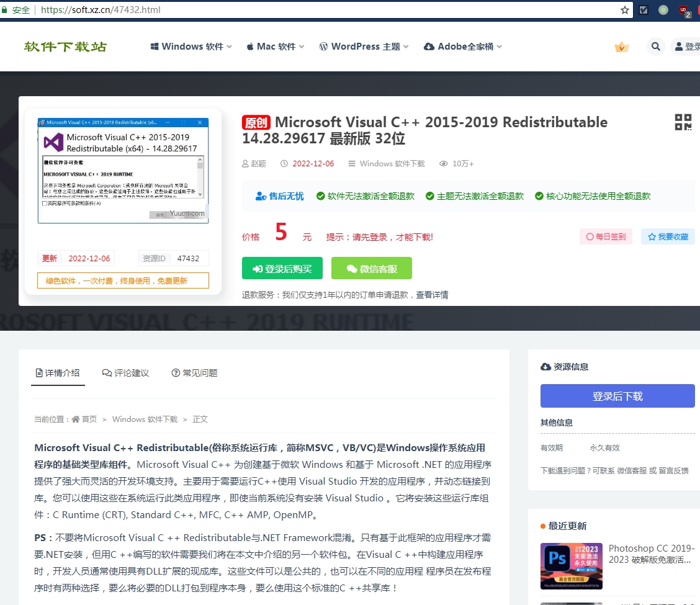Open the Adobe全家桶 dropdown menu

pyautogui.click(x=462, y=47)
